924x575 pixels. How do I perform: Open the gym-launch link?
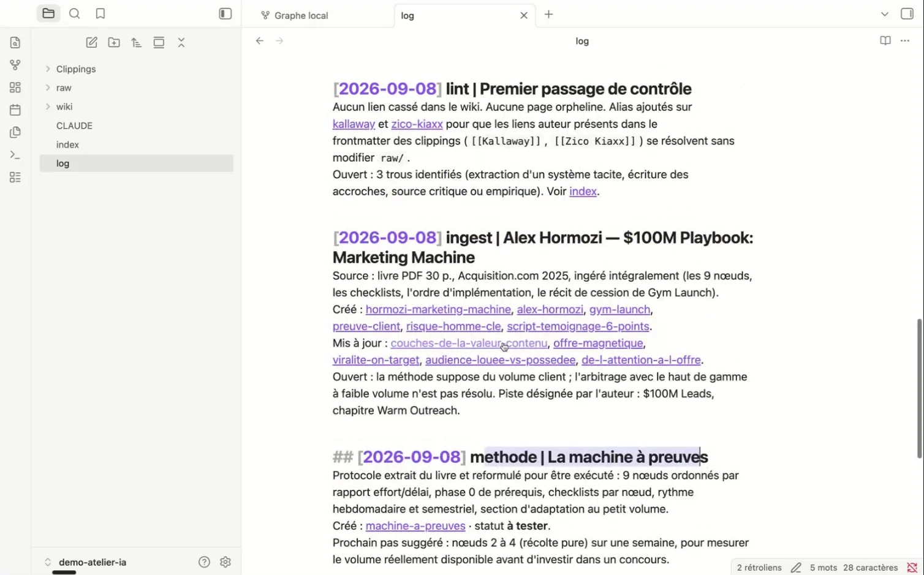coord(619,310)
